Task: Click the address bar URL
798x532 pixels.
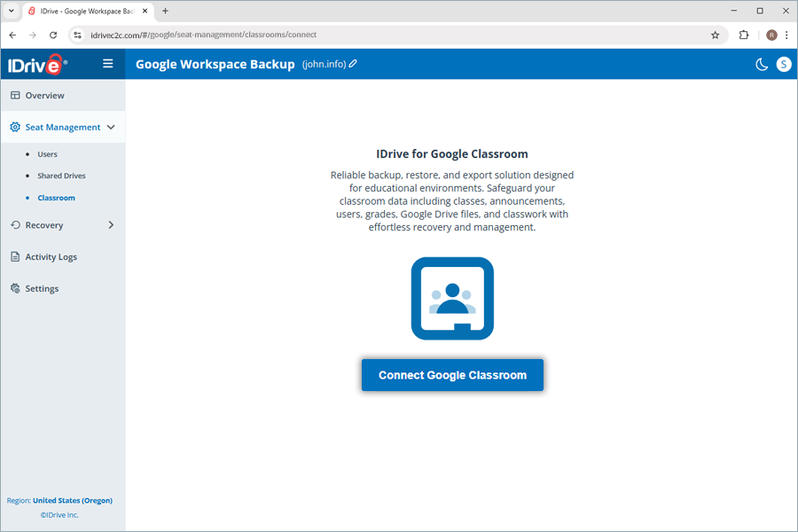Action: (204, 35)
